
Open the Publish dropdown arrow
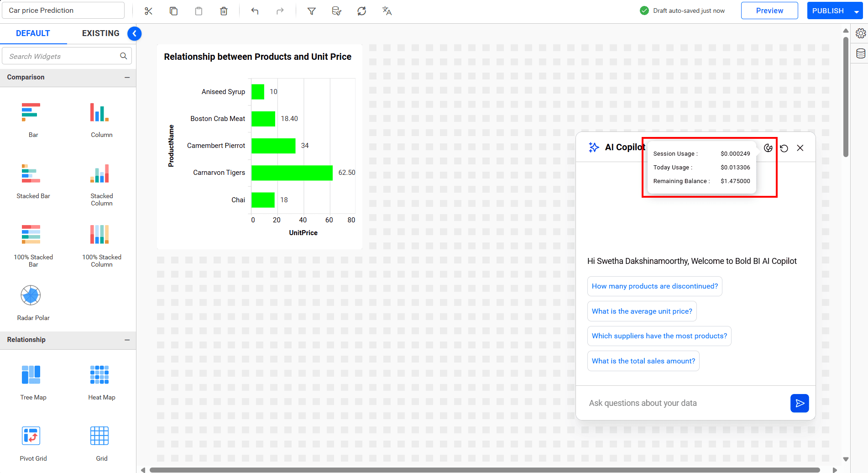[x=856, y=11]
